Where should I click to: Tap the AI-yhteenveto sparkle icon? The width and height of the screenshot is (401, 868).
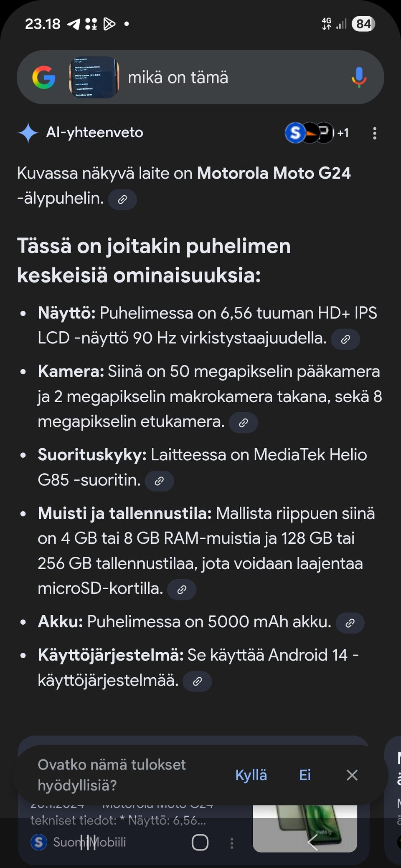coord(28,133)
